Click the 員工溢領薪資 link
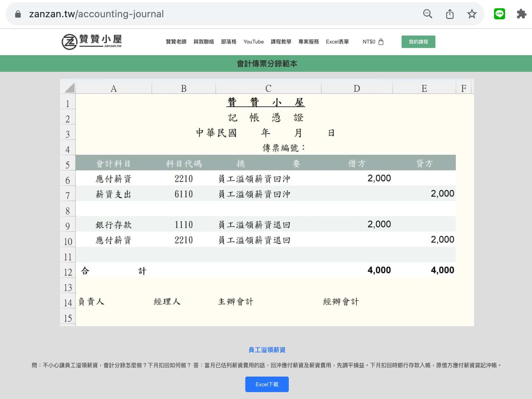Viewport: 532px width, 399px height. [267, 350]
